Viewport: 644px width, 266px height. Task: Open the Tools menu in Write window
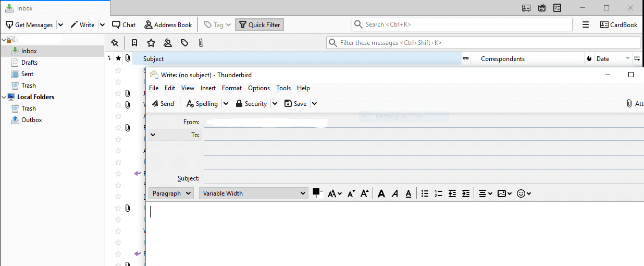(x=283, y=88)
